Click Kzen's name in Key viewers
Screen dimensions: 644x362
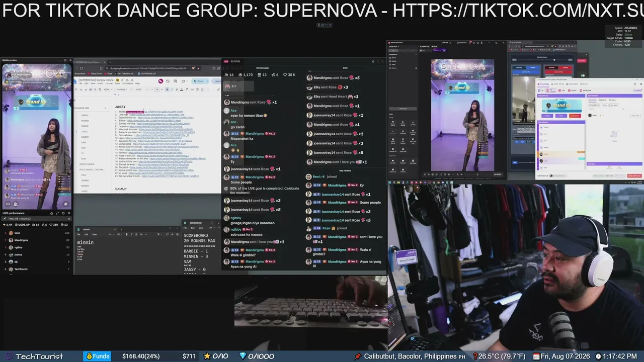[327, 228]
